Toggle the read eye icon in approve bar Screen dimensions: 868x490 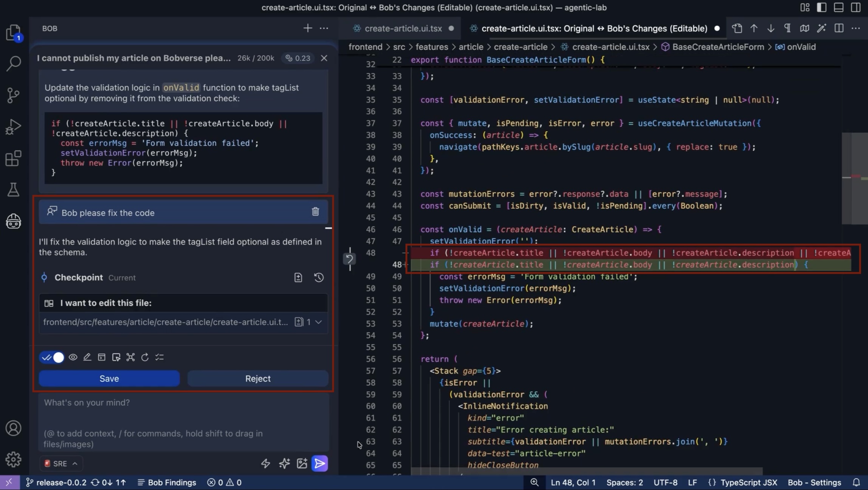[x=73, y=357]
